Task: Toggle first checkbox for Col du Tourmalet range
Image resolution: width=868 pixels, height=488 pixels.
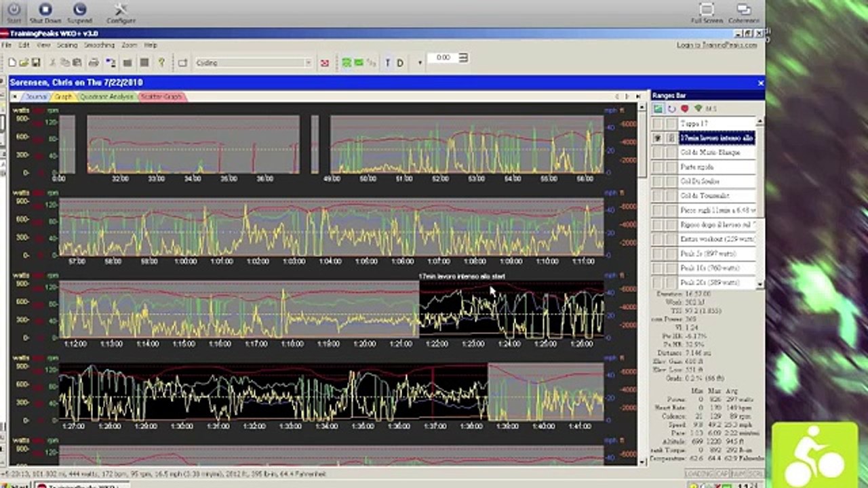Action: coord(657,196)
